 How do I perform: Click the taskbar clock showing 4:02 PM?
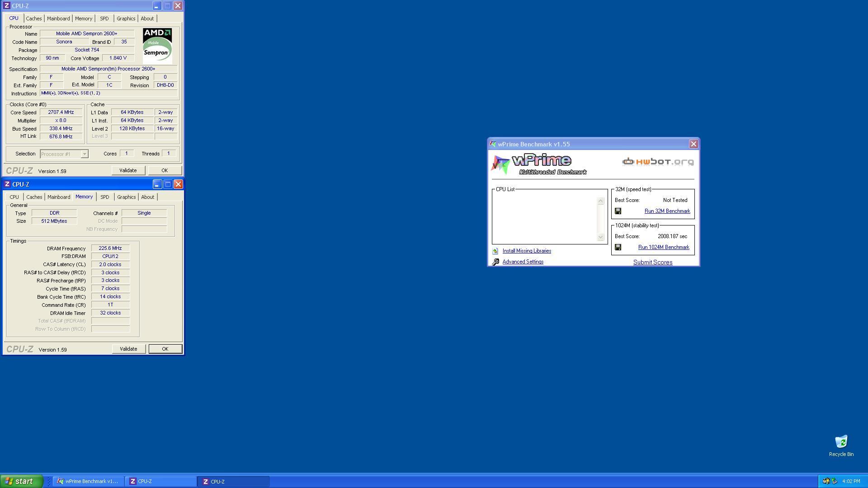tap(851, 481)
